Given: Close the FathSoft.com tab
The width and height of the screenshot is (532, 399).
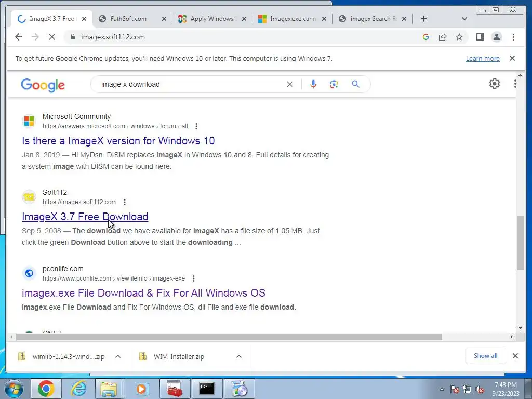Looking at the screenshot, I should tap(164, 19).
